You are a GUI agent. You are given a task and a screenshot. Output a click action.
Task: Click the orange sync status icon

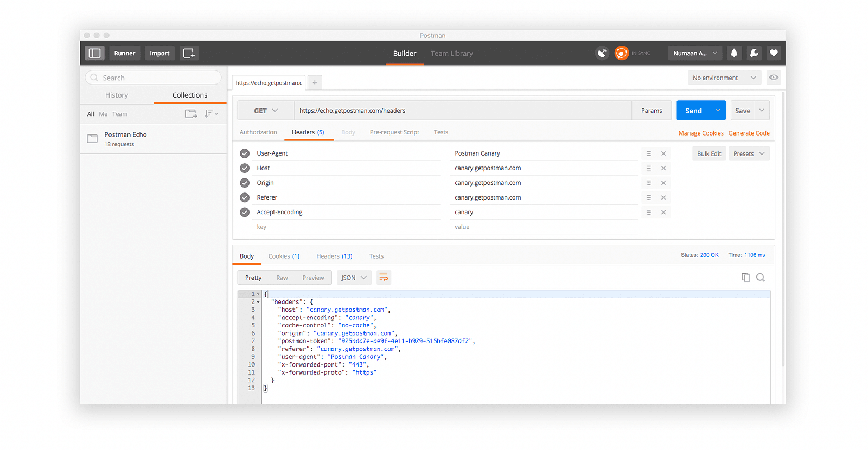621,53
